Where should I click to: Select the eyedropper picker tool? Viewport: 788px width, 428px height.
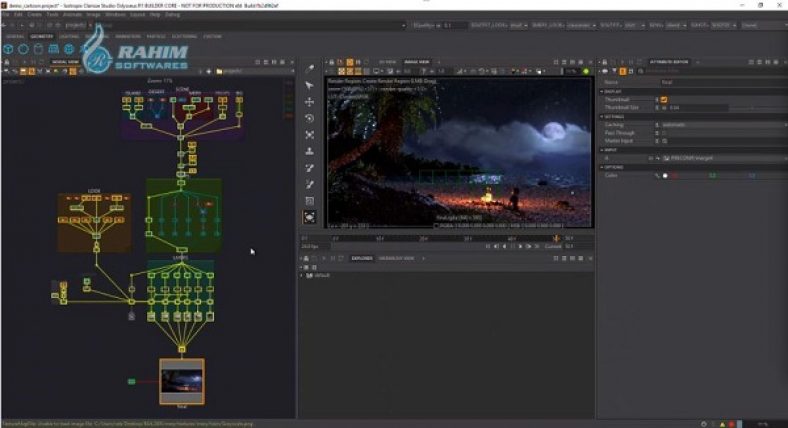309,69
